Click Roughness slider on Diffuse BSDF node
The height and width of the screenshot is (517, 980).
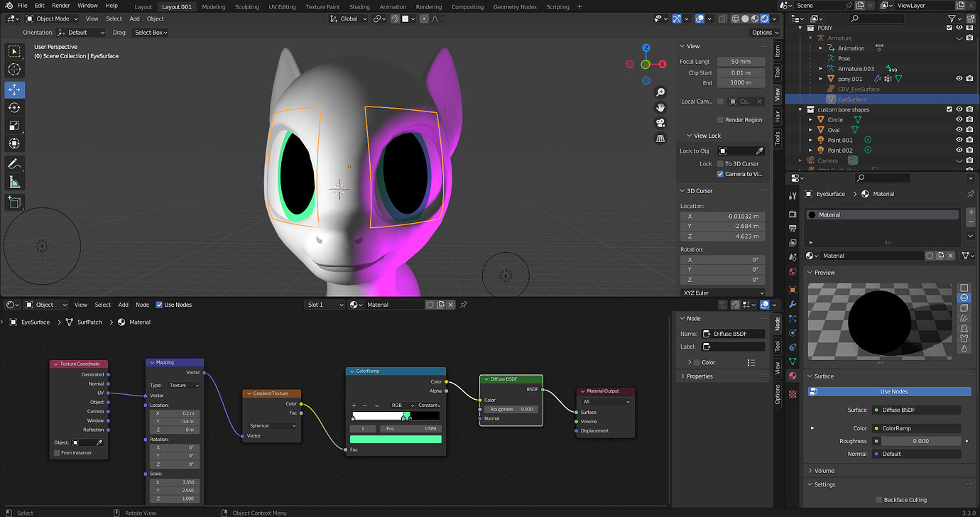coord(511,409)
